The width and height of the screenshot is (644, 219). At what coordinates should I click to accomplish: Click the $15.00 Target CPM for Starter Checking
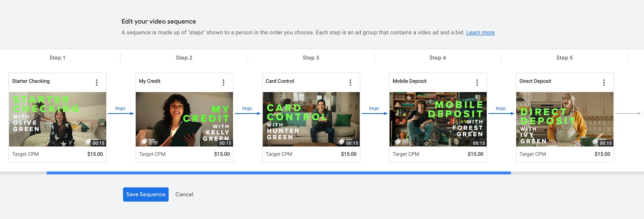point(95,154)
